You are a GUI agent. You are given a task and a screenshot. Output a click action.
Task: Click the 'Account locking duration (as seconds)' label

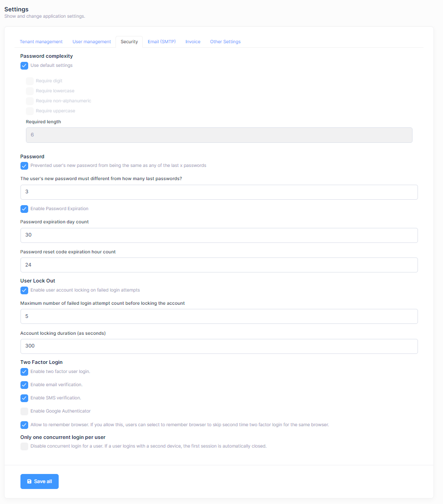coord(63,333)
